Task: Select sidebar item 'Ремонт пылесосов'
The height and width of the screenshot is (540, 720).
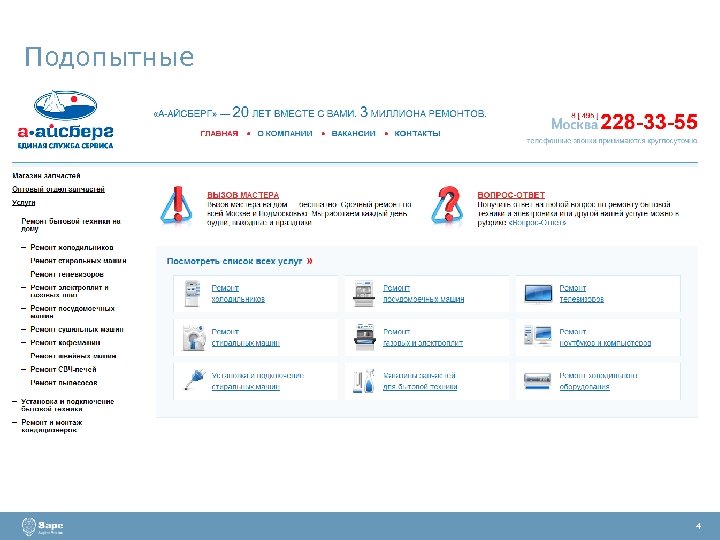Action: (64, 382)
